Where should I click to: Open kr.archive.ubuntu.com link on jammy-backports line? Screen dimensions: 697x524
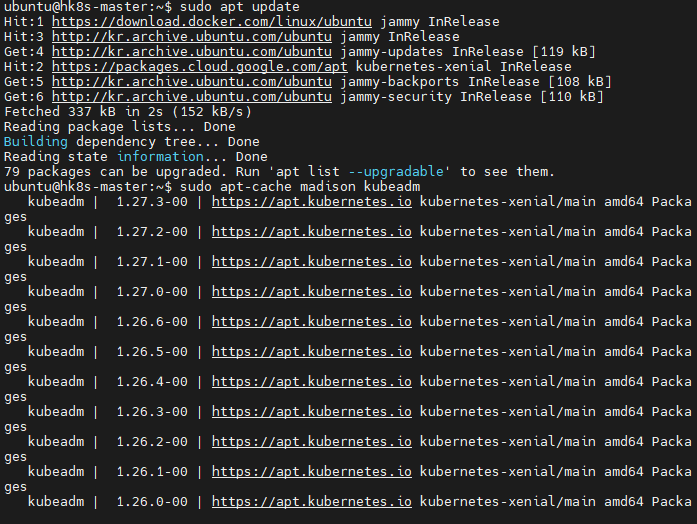[x=192, y=82]
